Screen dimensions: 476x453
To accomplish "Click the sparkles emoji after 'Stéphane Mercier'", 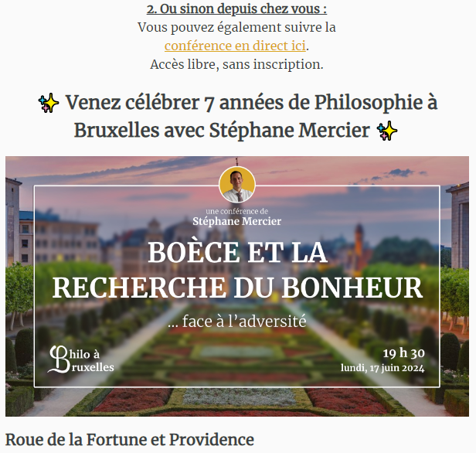I will tap(387, 131).
